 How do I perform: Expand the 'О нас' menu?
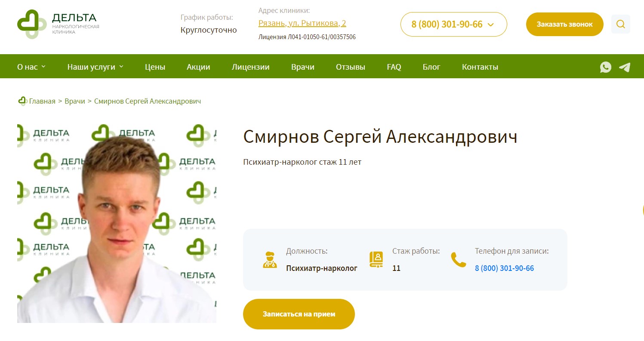pyautogui.click(x=31, y=67)
